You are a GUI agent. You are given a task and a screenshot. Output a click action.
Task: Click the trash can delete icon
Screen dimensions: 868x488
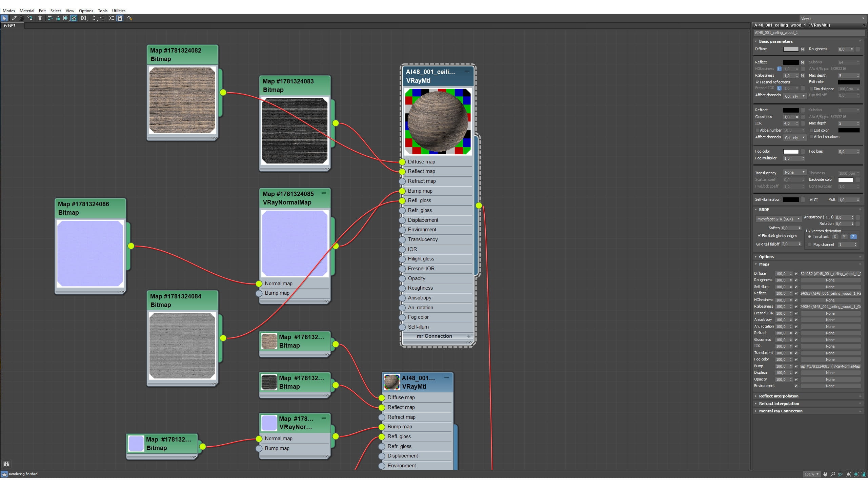click(x=40, y=18)
